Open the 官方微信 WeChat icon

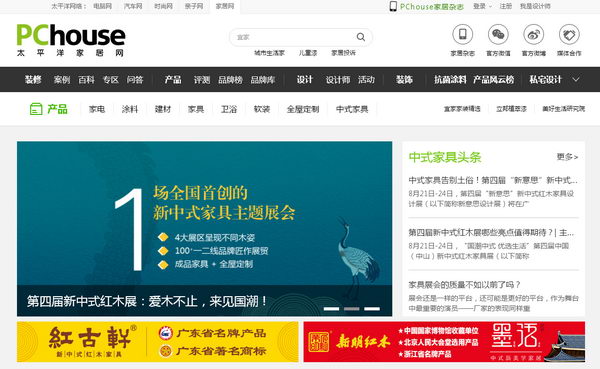(x=498, y=34)
